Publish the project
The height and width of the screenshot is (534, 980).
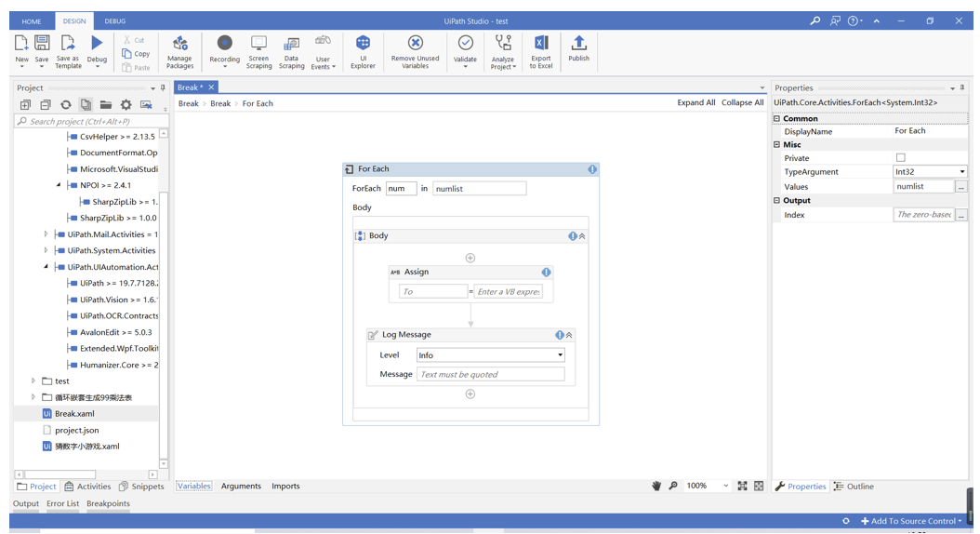[578, 48]
